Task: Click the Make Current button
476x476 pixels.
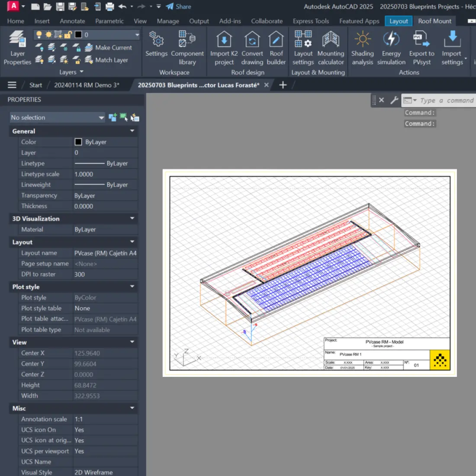Action: 109,48
